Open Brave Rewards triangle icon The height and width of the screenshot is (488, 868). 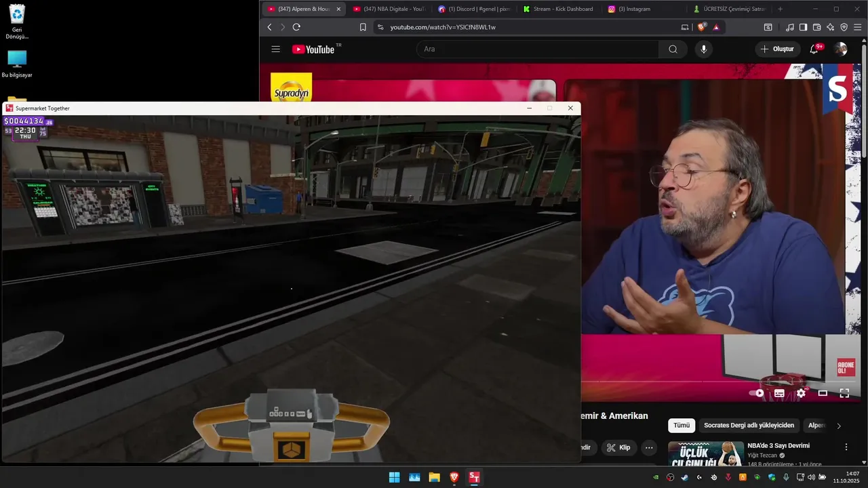[716, 27]
